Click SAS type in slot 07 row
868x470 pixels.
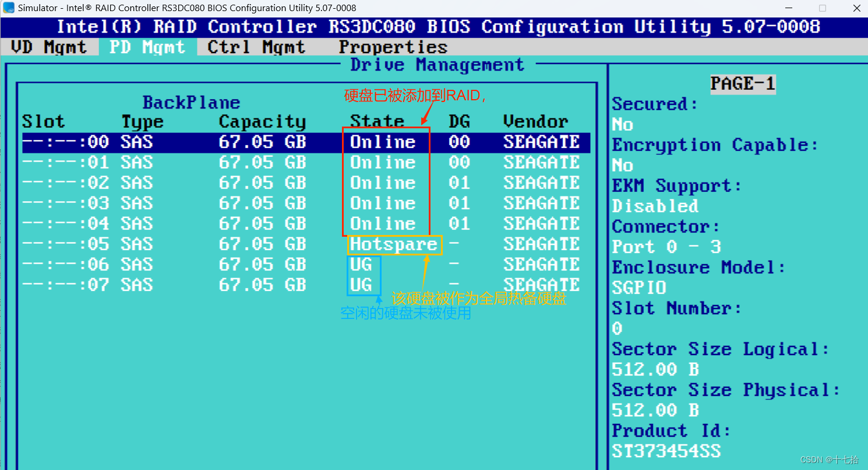click(137, 285)
